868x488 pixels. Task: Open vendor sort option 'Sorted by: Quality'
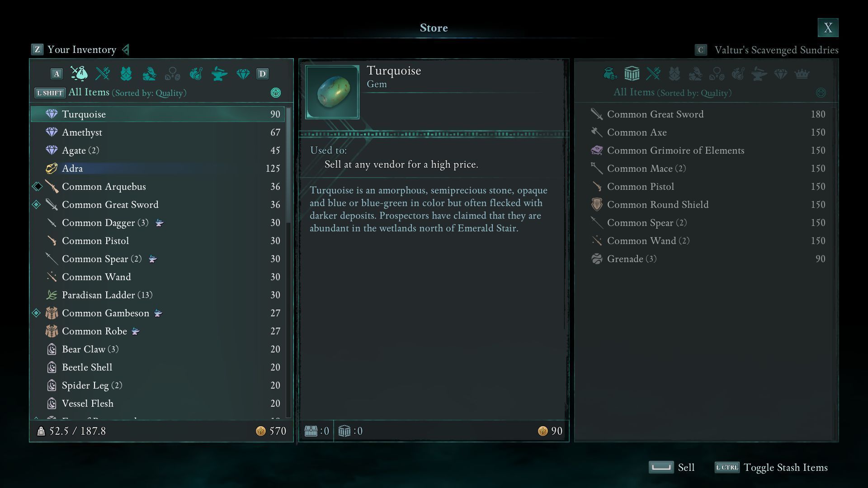coord(694,93)
